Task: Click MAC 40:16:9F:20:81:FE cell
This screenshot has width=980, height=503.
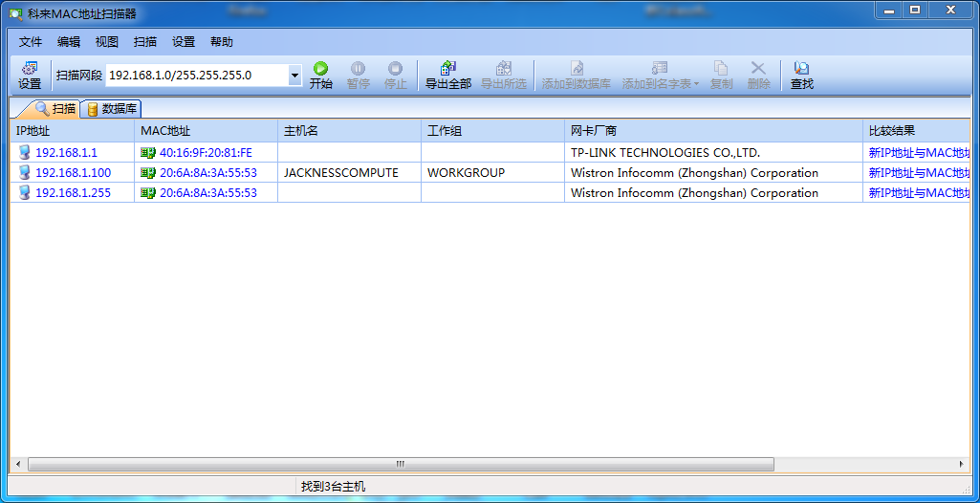Action: tap(207, 152)
